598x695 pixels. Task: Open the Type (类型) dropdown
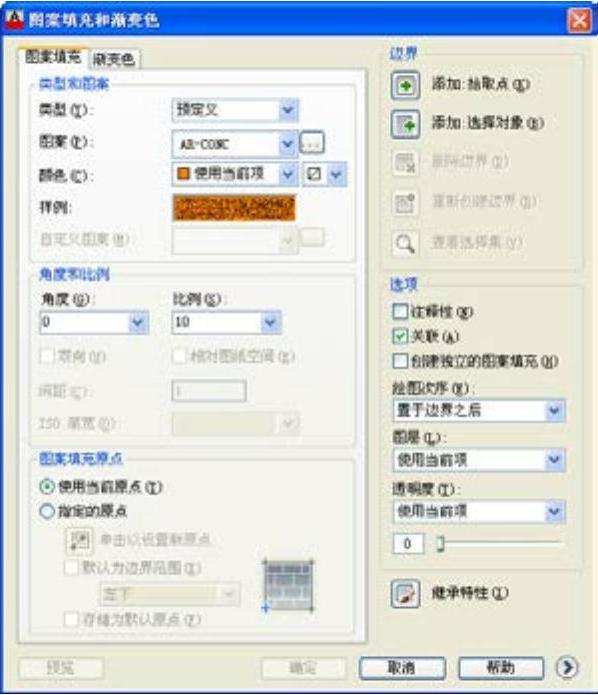coord(235,110)
